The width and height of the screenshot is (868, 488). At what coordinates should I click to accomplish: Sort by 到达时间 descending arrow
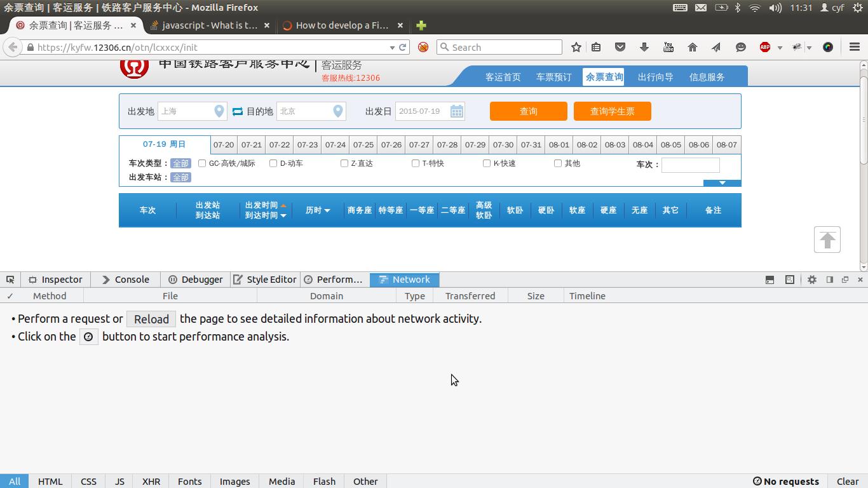coord(283,215)
